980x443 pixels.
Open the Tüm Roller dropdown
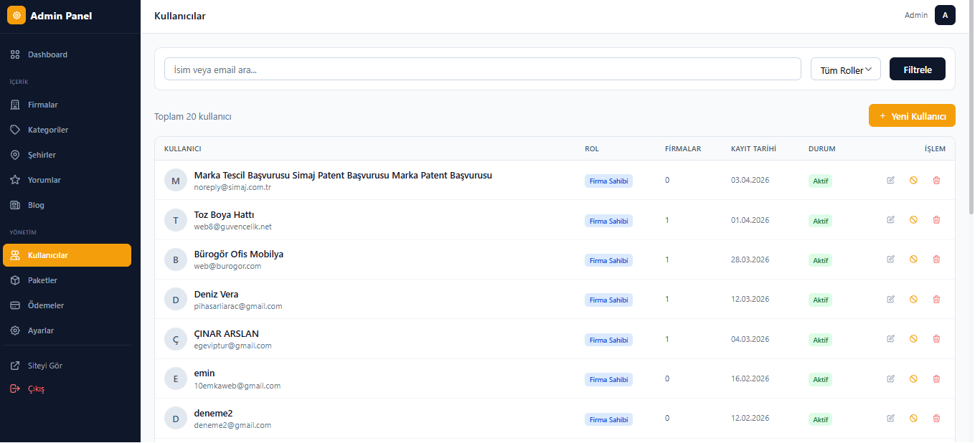tap(845, 70)
